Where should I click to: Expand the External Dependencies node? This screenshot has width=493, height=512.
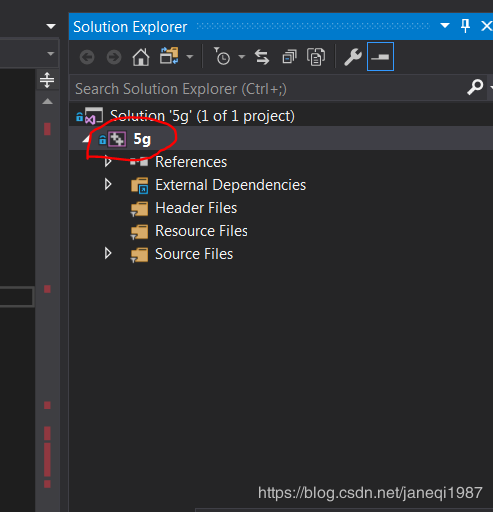click(x=108, y=184)
